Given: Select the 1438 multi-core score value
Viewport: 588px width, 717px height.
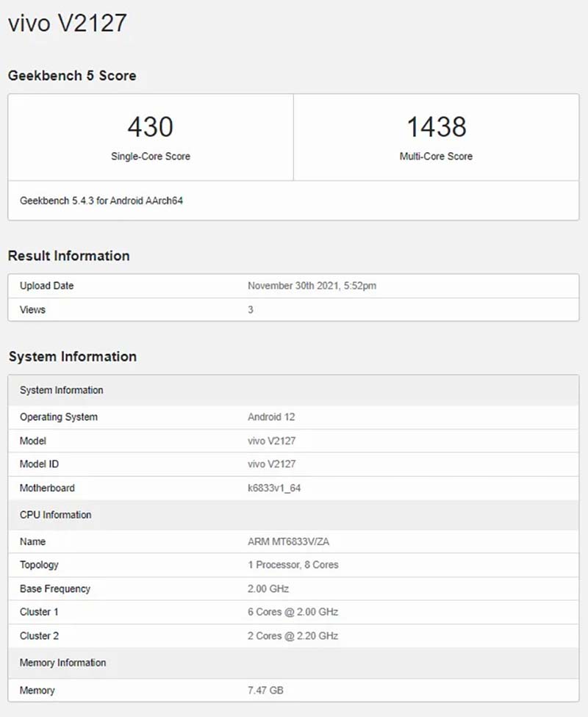Looking at the screenshot, I should 437,126.
